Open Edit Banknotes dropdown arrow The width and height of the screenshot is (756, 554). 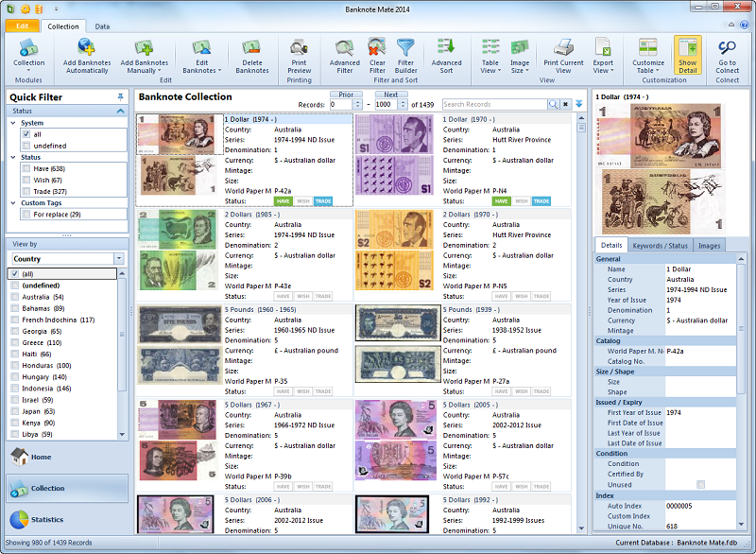pyautogui.click(x=220, y=70)
